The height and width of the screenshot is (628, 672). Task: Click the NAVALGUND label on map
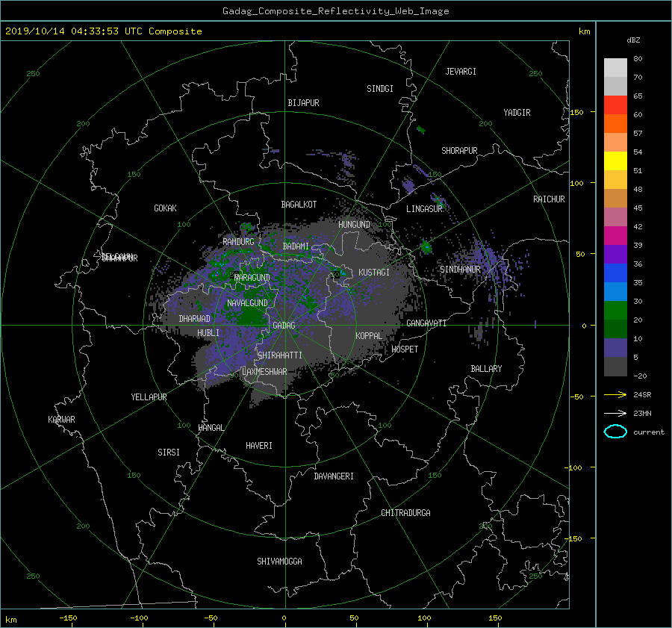(247, 303)
